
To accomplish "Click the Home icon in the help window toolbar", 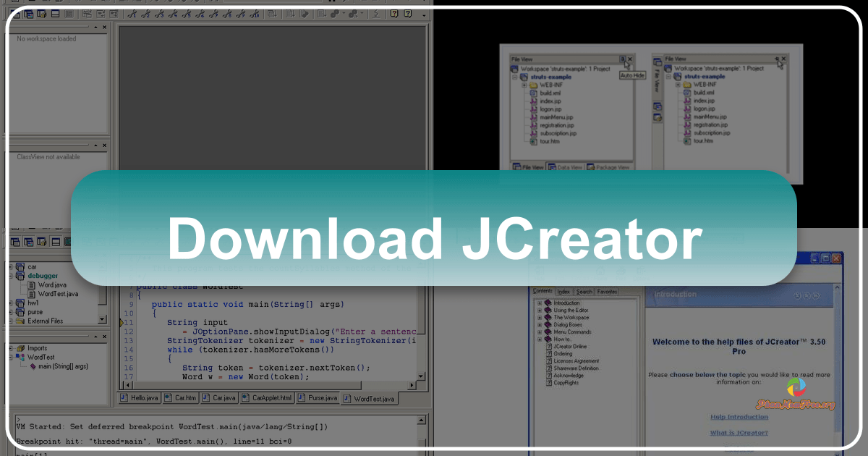I will point(600,272).
